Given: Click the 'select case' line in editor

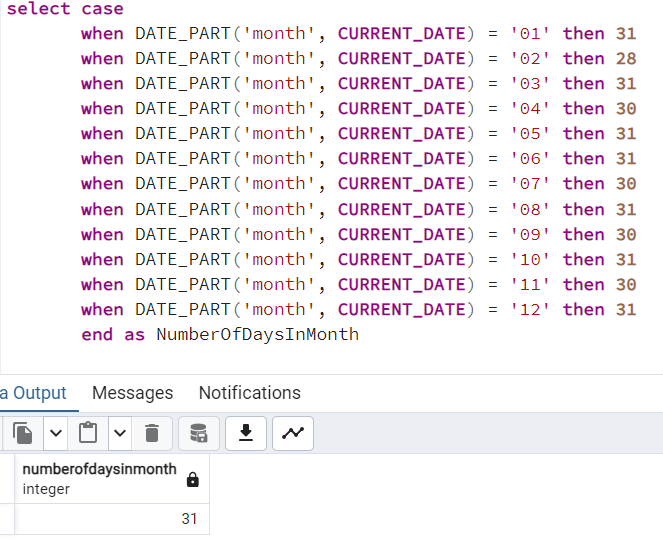Looking at the screenshot, I should pyautogui.click(x=65, y=9).
